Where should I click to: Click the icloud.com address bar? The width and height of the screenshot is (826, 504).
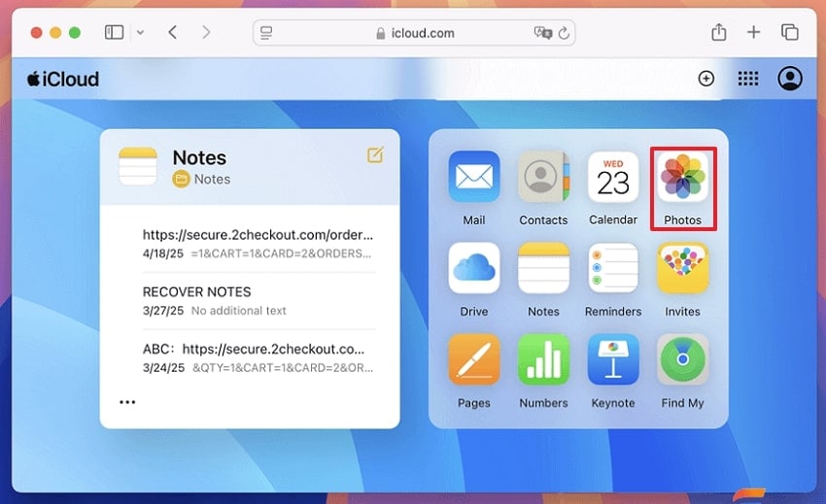pos(414,33)
